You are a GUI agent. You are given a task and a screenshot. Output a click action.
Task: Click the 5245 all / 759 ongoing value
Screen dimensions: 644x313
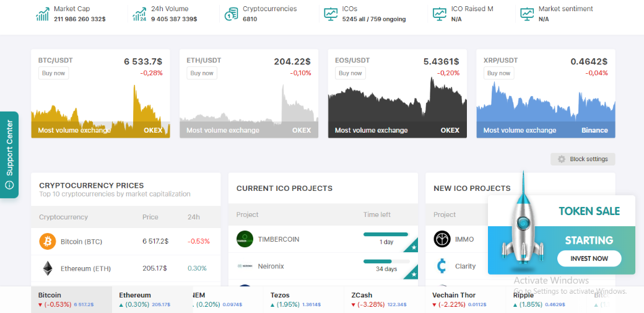point(374,19)
